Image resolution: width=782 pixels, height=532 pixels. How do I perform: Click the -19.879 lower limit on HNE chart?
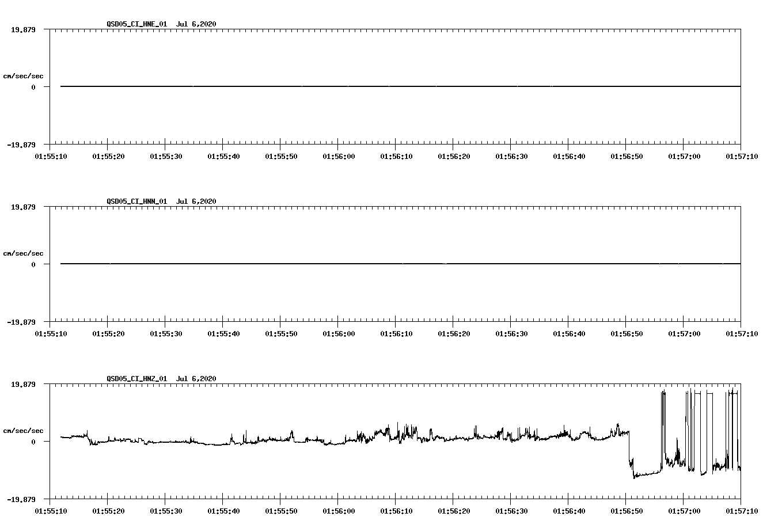[21, 145]
